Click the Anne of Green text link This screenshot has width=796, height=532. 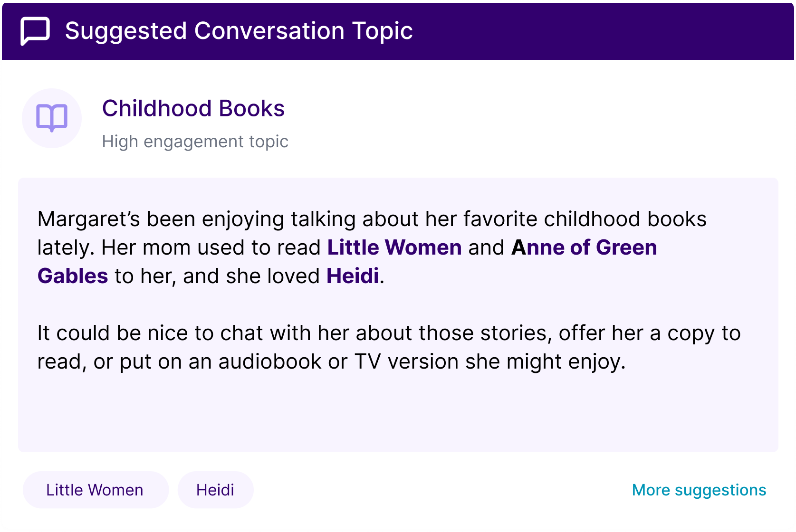(584, 247)
